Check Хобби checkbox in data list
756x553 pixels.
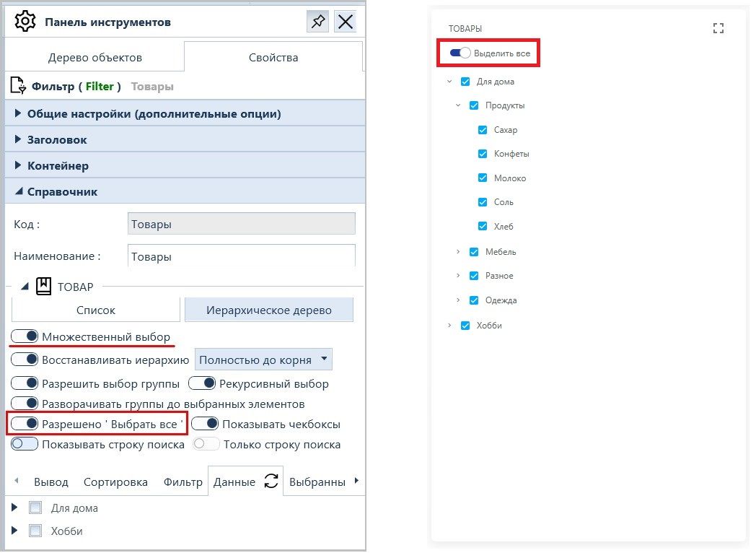coord(35,531)
